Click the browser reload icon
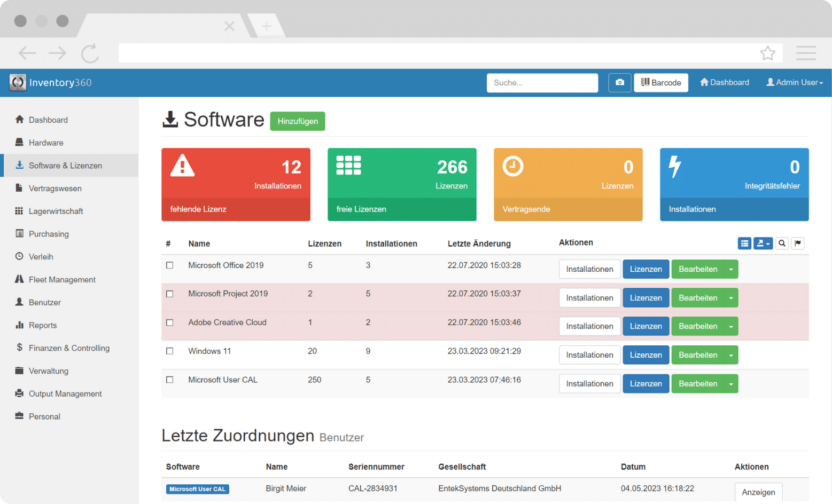This screenshot has width=832, height=504. pyautogui.click(x=90, y=53)
